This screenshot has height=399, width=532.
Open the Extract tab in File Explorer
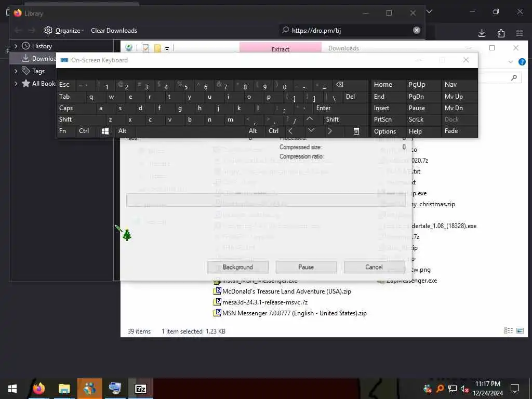pyautogui.click(x=280, y=49)
